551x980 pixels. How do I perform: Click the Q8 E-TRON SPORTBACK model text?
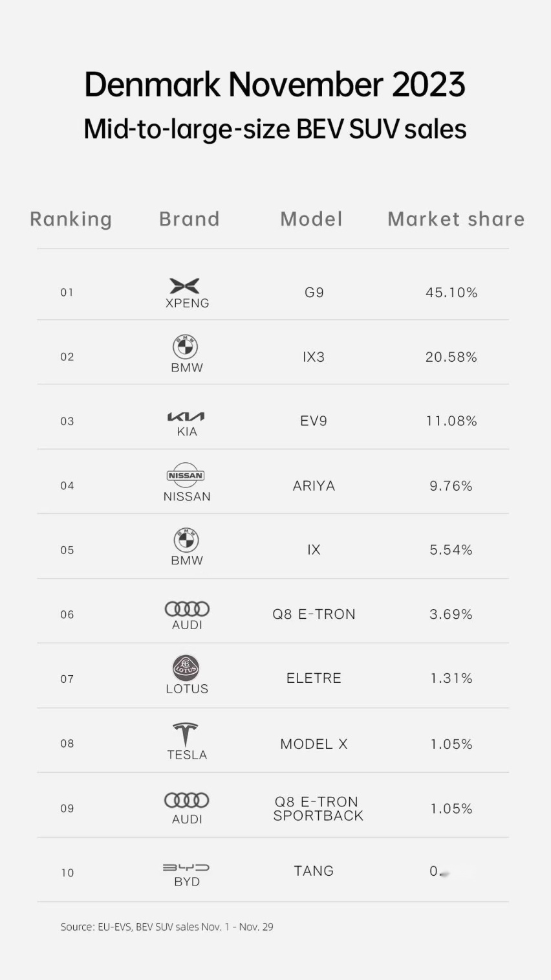point(318,808)
